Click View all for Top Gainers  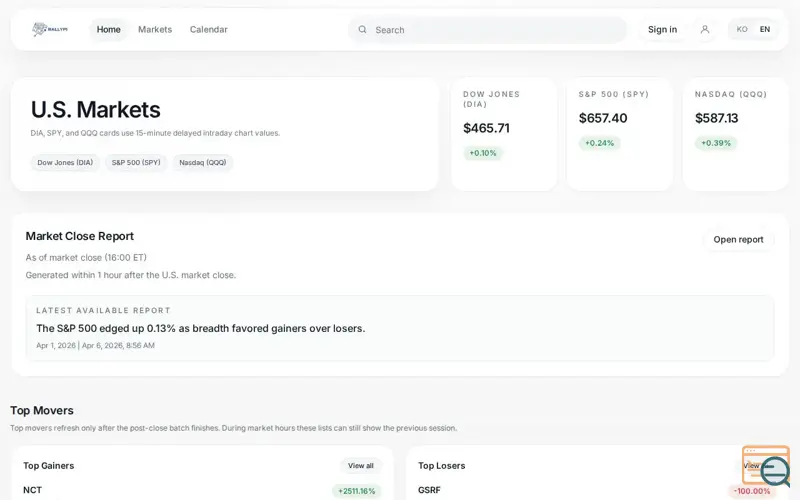click(361, 466)
